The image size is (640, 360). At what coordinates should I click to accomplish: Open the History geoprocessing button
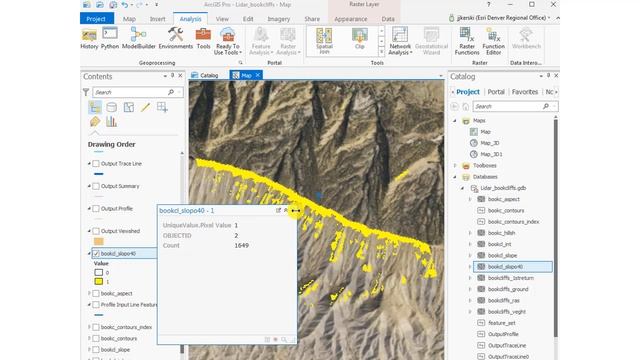coord(89,39)
